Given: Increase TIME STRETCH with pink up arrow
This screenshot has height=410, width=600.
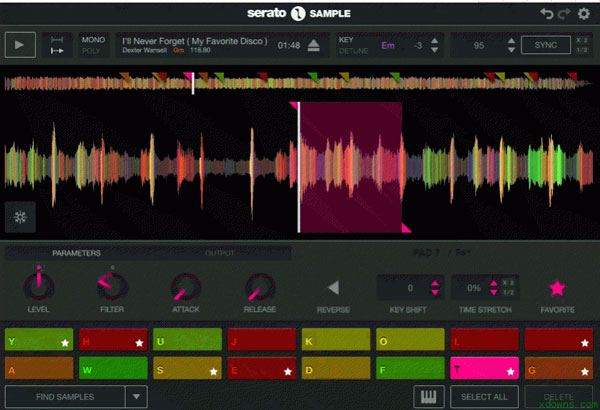Looking at the screenshot, I should [x=494, y=284].
